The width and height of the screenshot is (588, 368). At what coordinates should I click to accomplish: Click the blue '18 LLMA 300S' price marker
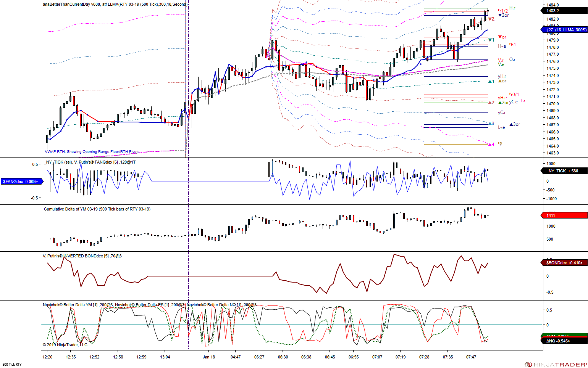(x=564, y=30)
